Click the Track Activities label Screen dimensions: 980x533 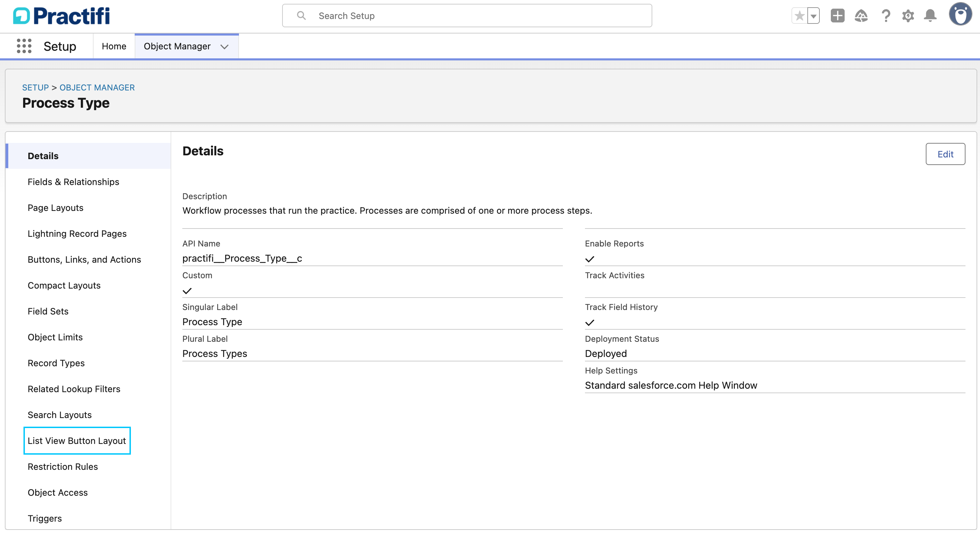pyautogui.click(x=614, y=275)
